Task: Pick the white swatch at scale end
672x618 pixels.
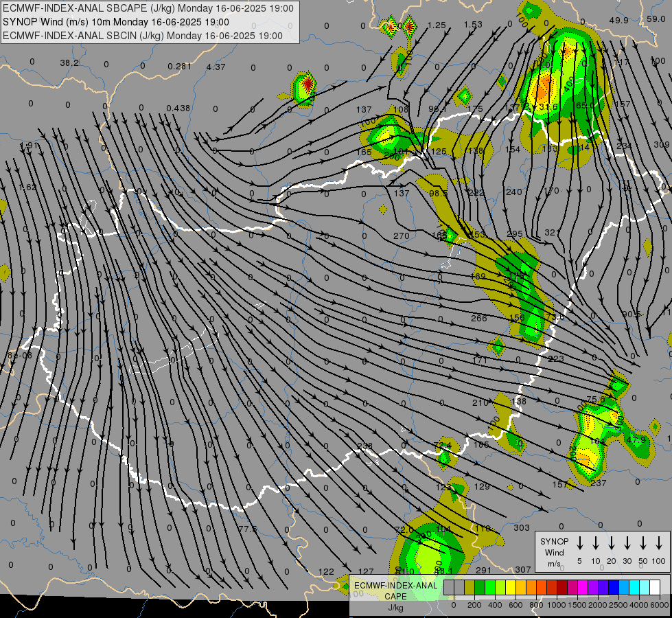Action: coord(655,588)
